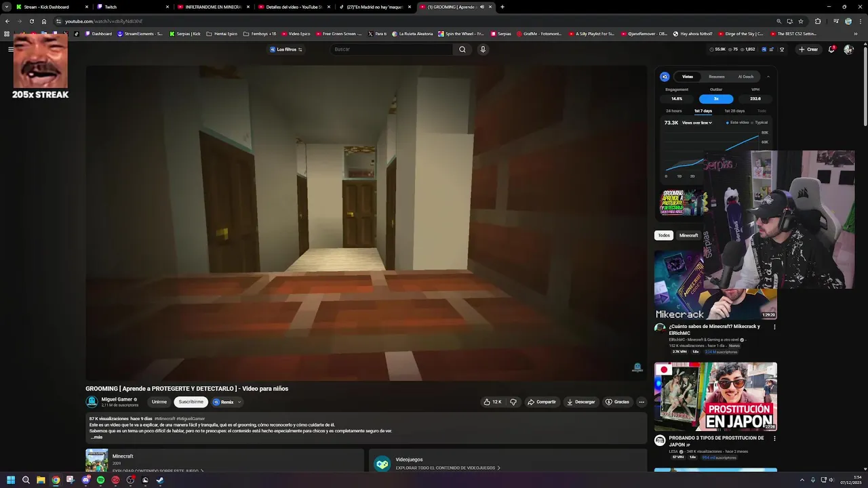
Task: Open Miguel Gamer channel avatar
Action: pyautogui.click(x=92, y=402)
